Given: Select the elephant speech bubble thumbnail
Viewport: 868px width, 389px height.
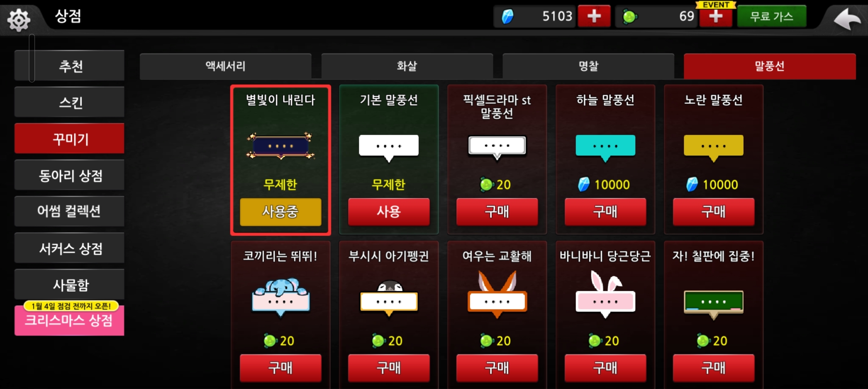Looking at the screenshot, I should (280, 297).
